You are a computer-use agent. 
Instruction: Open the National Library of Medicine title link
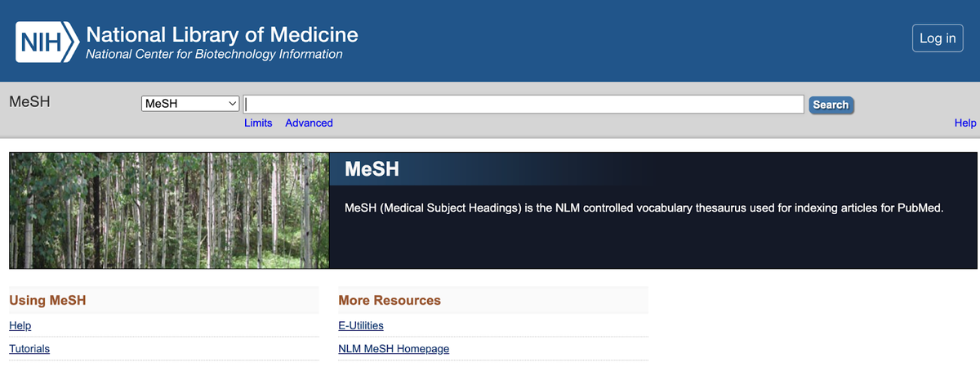pyautogui.click(x=221, y=34)
